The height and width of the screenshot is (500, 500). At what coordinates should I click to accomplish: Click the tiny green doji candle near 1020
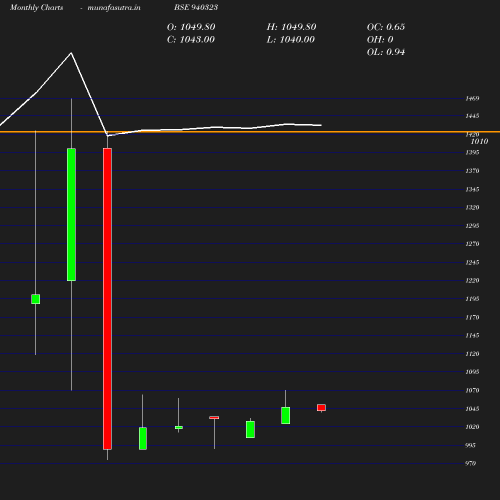[x=179, y=427]
